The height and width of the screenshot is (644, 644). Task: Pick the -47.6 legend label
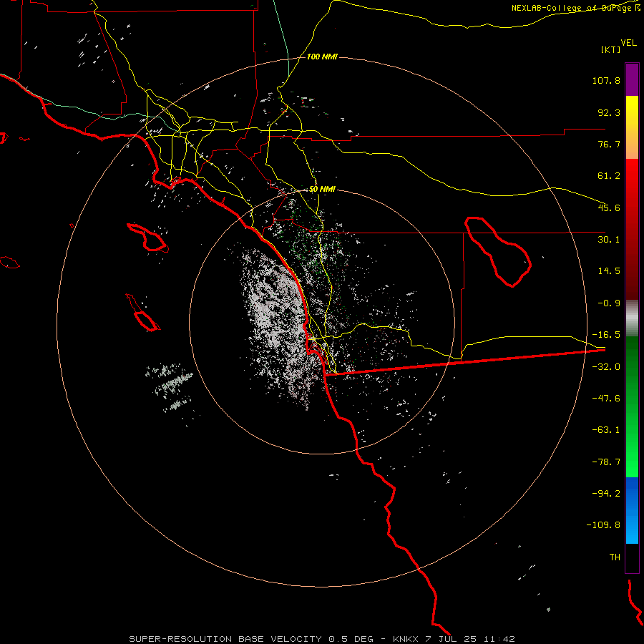pos(606,399)
